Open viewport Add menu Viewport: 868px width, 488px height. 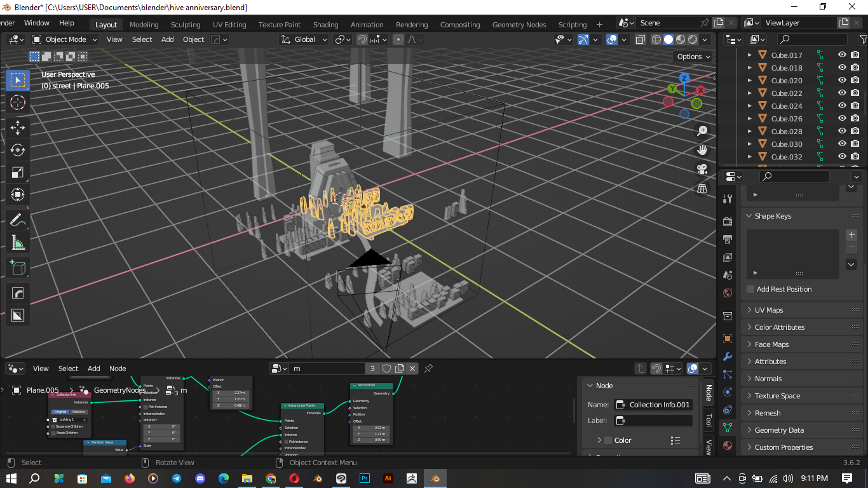[x=168, y=39]
